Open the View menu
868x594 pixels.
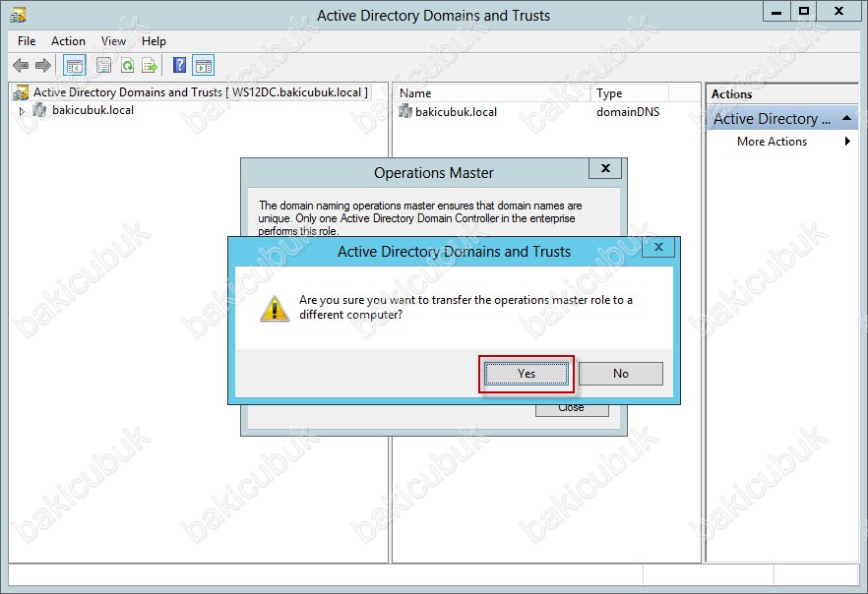(x=113, y=41)
